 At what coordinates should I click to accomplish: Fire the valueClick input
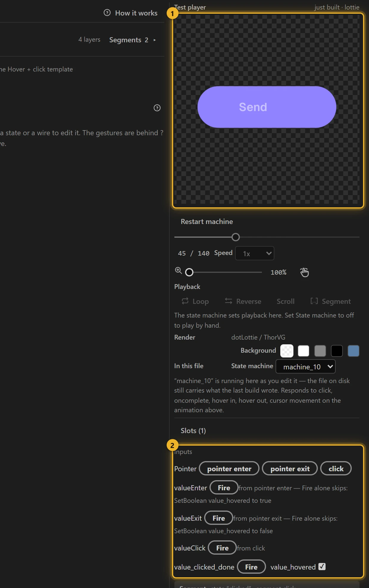tap(222, 548)
